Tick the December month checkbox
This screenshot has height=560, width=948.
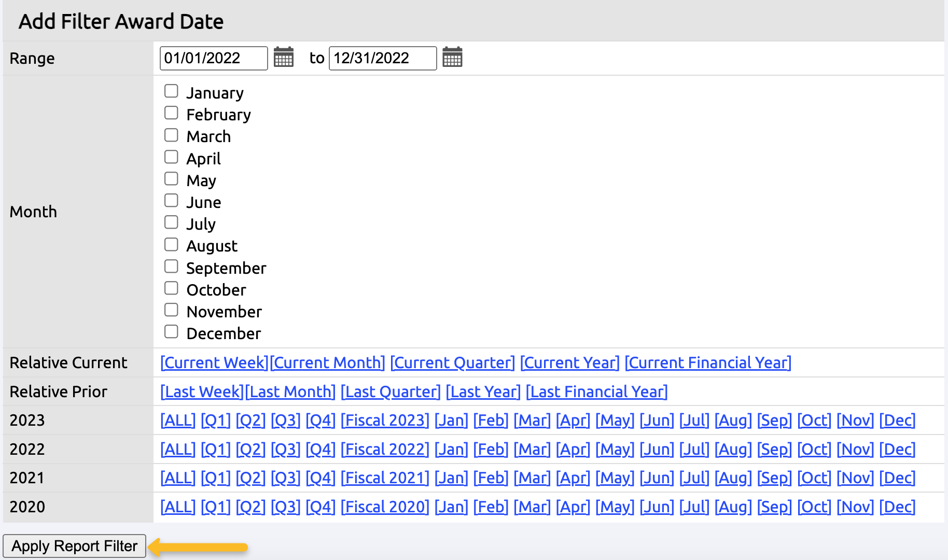[x=171, y=332]
